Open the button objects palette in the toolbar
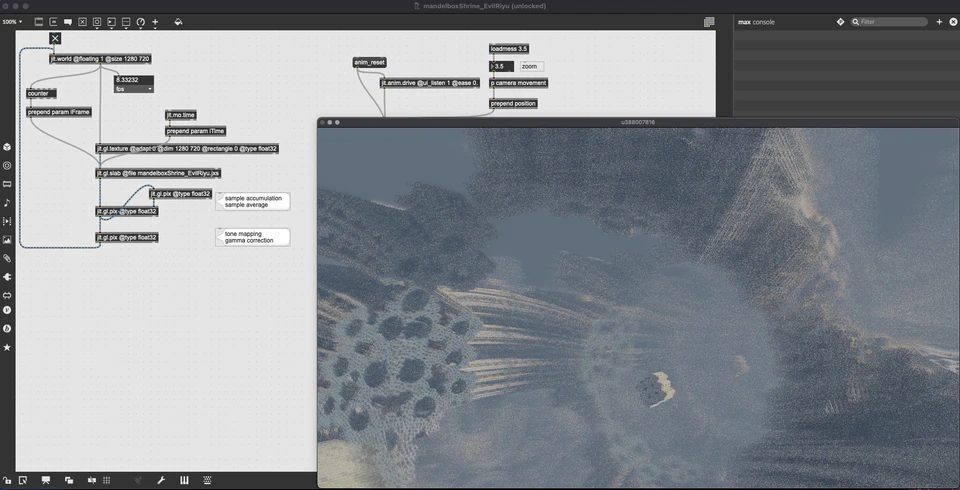 click(x=97, y=22)
